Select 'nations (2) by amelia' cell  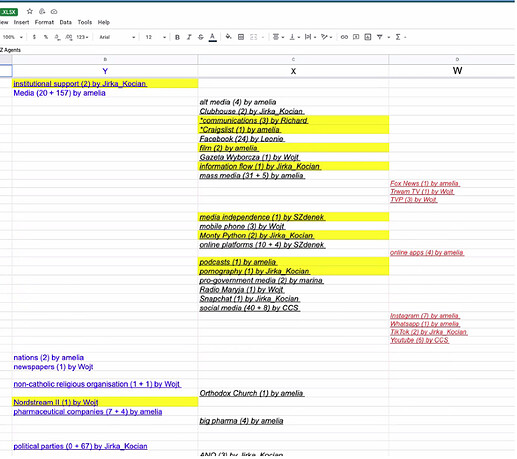105,358
